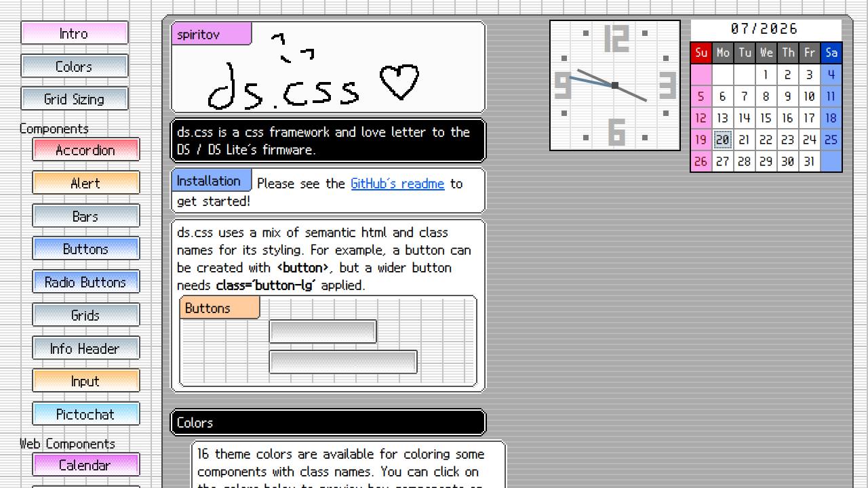Select the Input component button
Screen dimensions: 868x488
86,381
